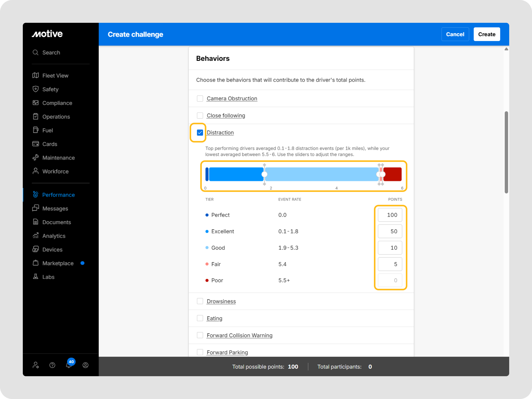Click the Safety shield icon
Screen dimensions: 532x399
pos(36,89)
